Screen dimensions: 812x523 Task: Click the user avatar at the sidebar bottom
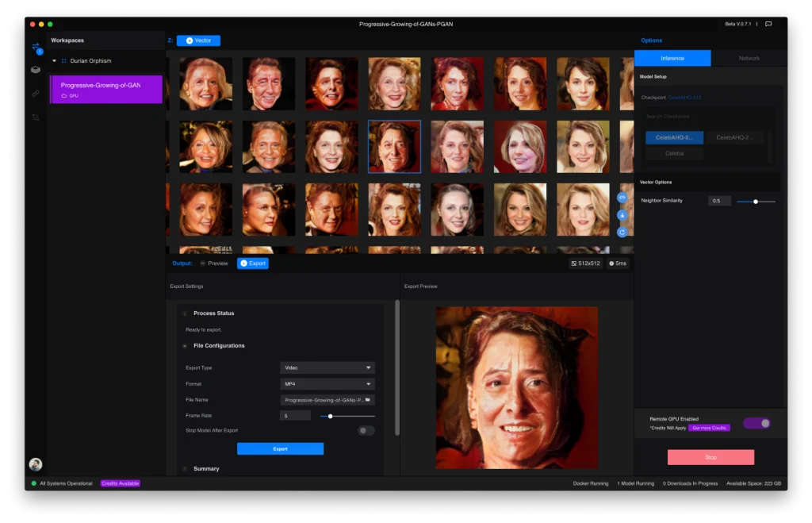point(36,464)
